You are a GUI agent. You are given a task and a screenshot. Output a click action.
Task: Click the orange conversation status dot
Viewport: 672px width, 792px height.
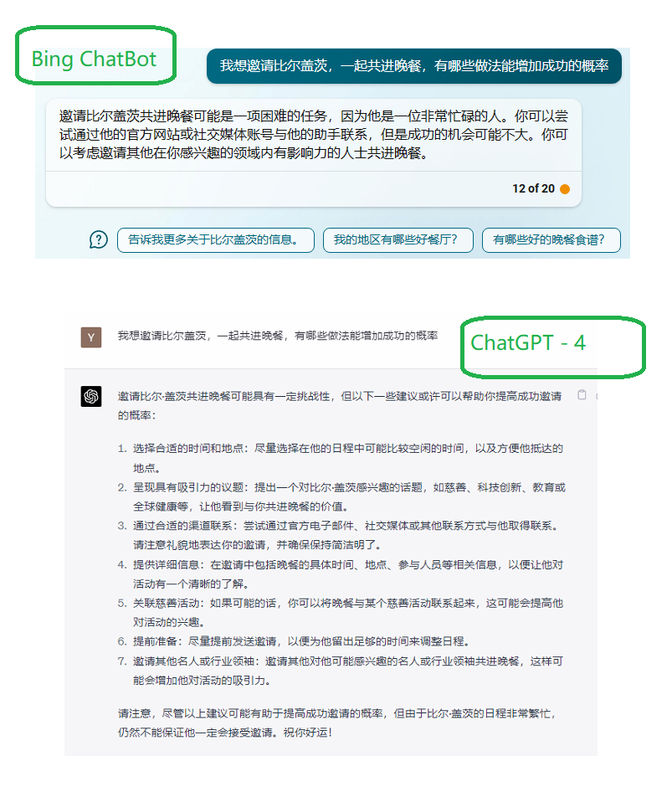tap(565, 189)
